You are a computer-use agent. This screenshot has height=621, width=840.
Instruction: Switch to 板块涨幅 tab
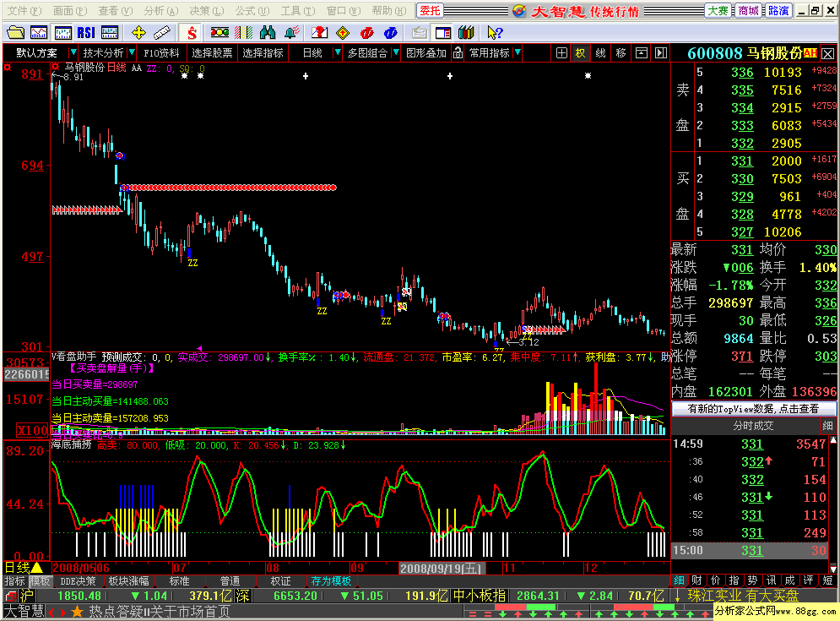tap(128, 581)
